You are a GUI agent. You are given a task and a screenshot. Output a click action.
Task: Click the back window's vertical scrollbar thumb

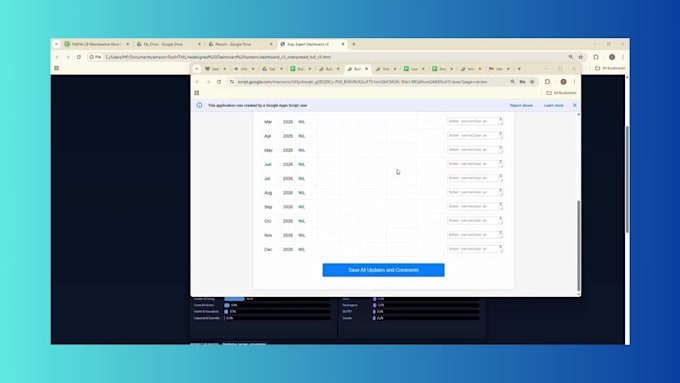627,179
